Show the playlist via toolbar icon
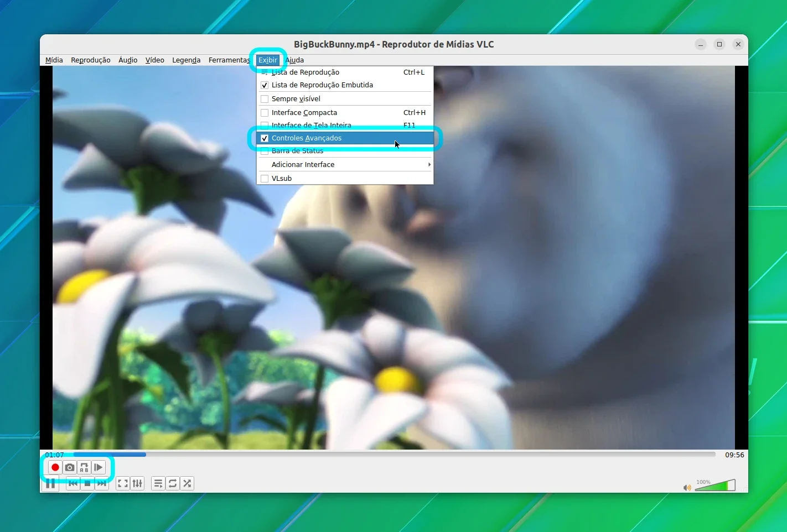 (158, 483)
